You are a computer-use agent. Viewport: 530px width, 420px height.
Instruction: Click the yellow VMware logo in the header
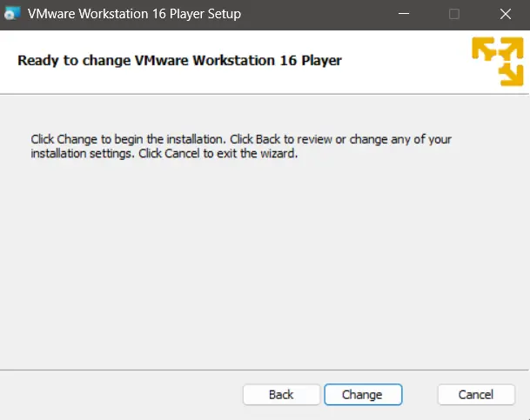(x=497, y=62)
